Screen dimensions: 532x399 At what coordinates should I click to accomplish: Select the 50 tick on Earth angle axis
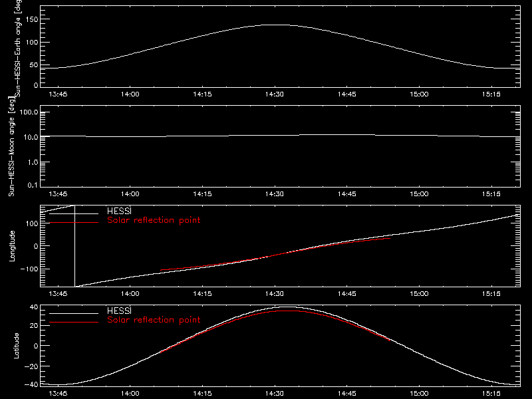(34, 65)
